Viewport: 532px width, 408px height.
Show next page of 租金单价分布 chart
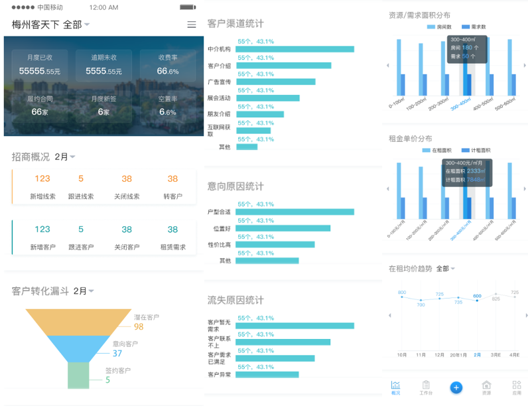525,188
